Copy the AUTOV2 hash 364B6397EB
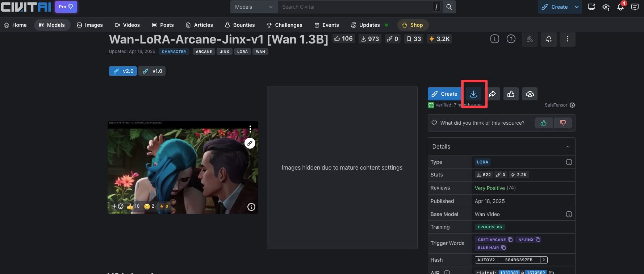 [518, 260]
